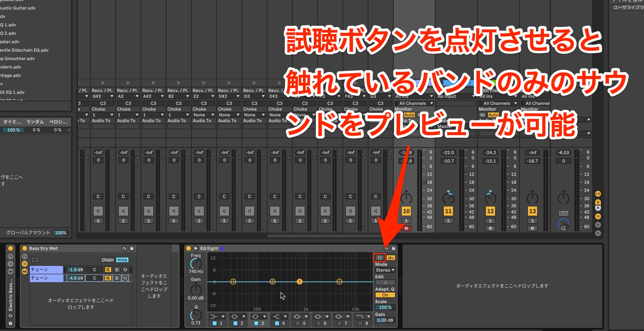
Task: Toggle the mixer M section button
Action: tap(598, 216)
